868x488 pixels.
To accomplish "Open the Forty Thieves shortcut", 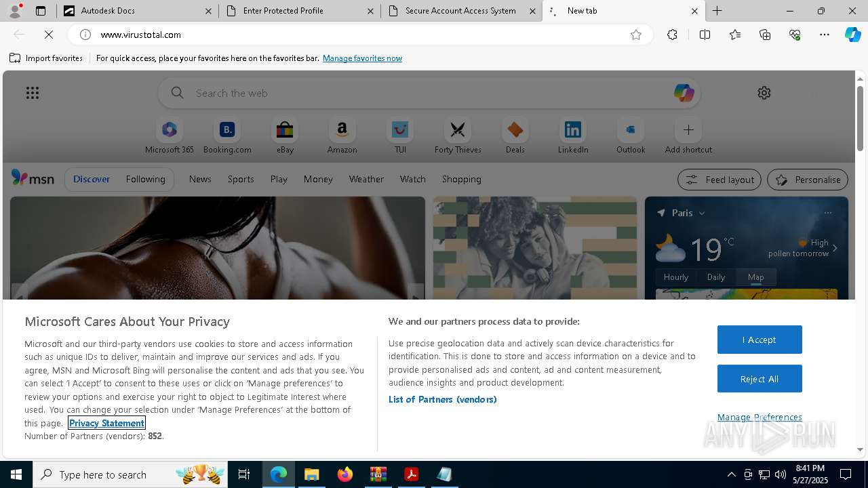I will click(458, 136).
